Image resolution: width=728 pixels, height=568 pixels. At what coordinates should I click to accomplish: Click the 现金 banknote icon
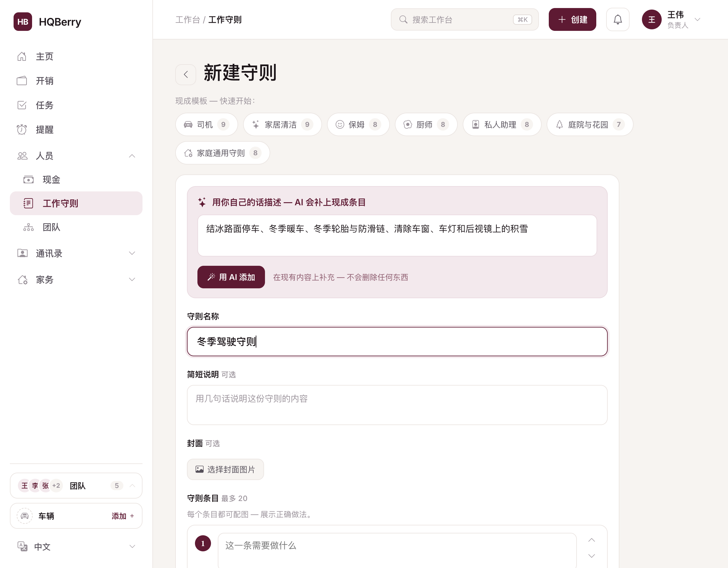tap(28, 180)
